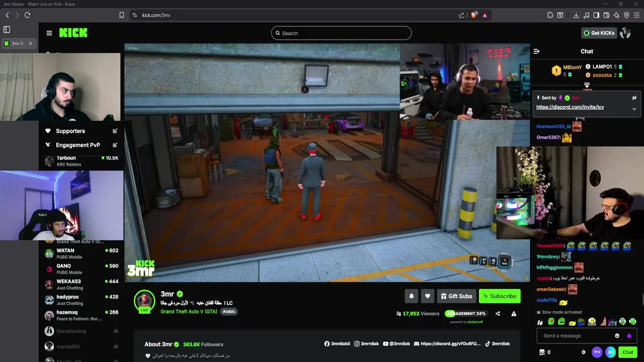The width and height of the screenshot is (644, 362).
Task: Click the Get KICKs button
Action: click(x=599, y=33)
